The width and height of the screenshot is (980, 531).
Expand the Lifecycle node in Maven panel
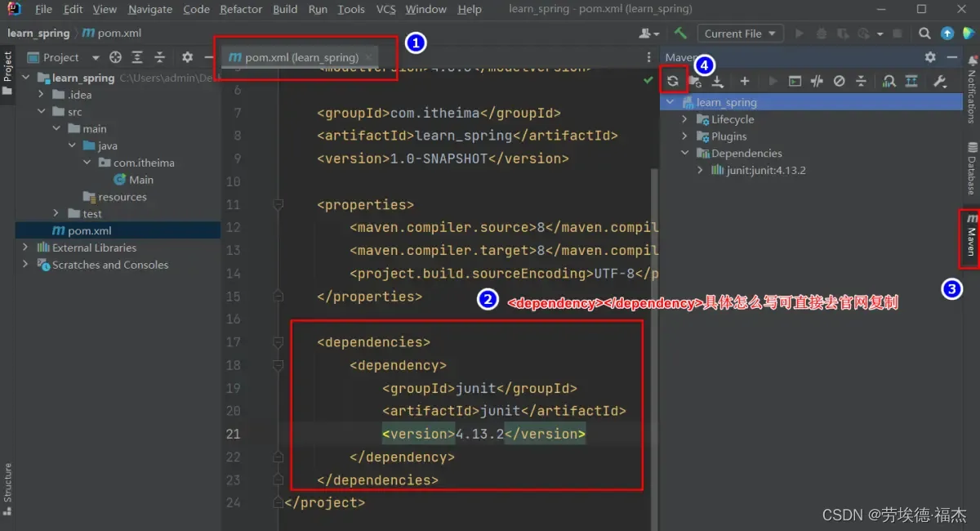(x=685, y=119)
